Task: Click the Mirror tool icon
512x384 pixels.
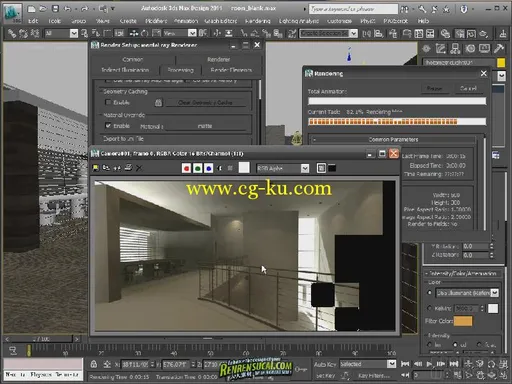Action: point(367,33)
